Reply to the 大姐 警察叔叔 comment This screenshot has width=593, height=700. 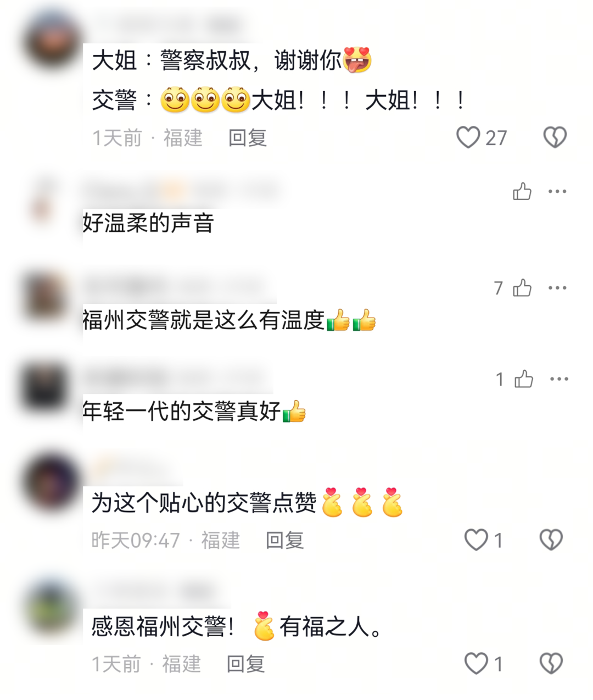[248, 137]
